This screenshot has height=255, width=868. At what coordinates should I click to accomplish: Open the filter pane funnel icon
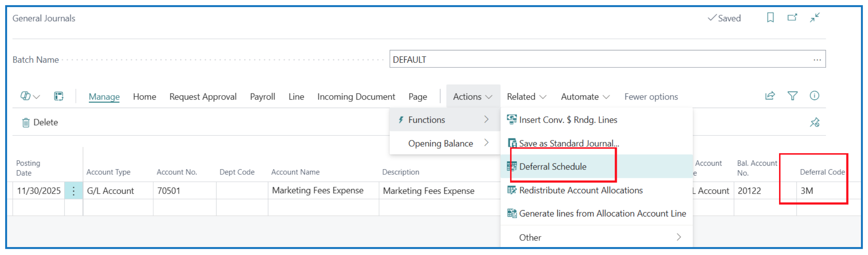(x=792, y=96)
